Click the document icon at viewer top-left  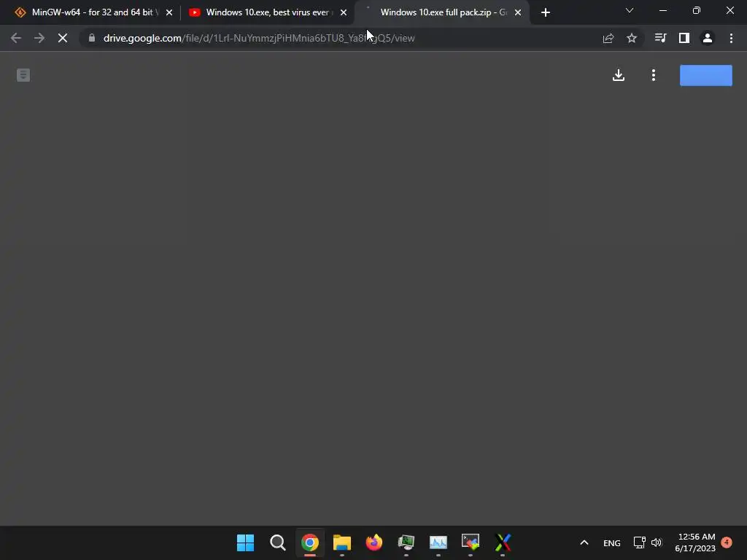(23, 75)
